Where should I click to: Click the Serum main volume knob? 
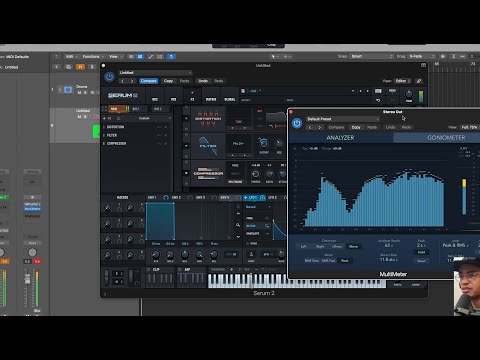tap(409, 94)
